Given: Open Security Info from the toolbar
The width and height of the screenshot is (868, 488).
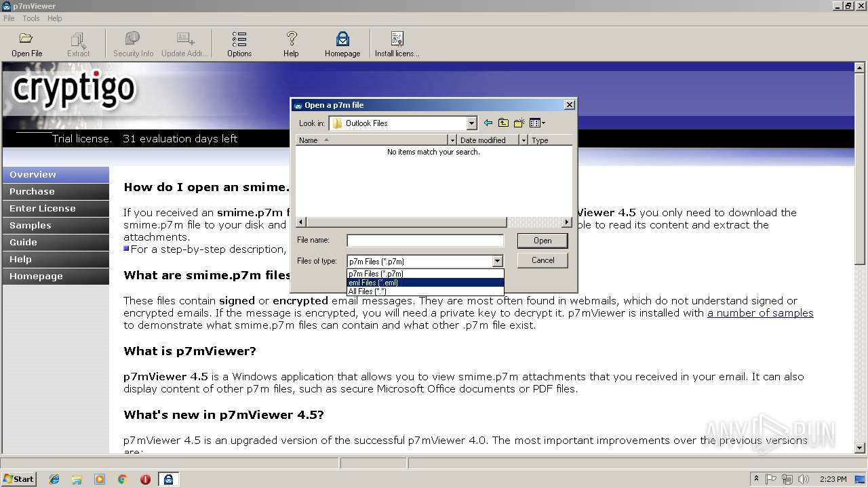Looking at the screenshot, I should click(x=133, y=44).
